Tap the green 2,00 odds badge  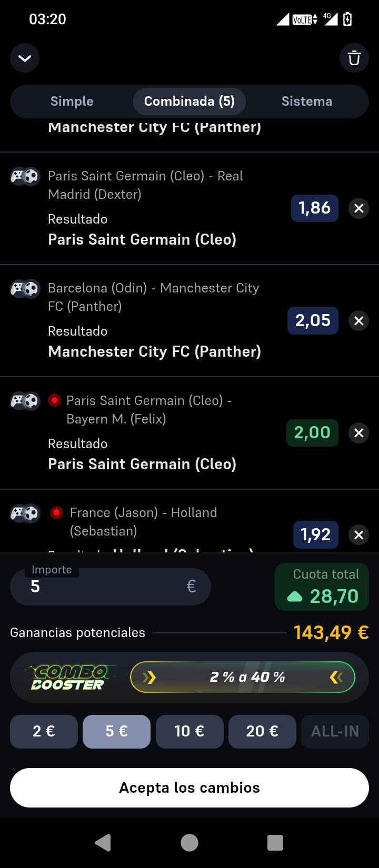coord(312,432)
